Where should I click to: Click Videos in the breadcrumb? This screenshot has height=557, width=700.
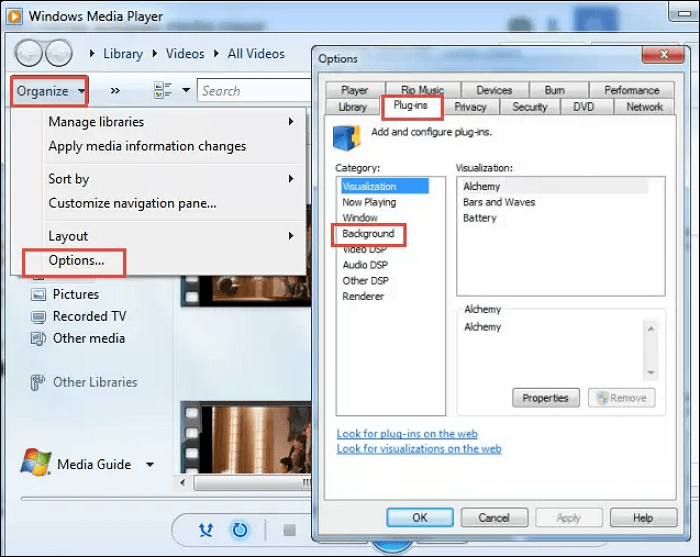coord(185,54)
